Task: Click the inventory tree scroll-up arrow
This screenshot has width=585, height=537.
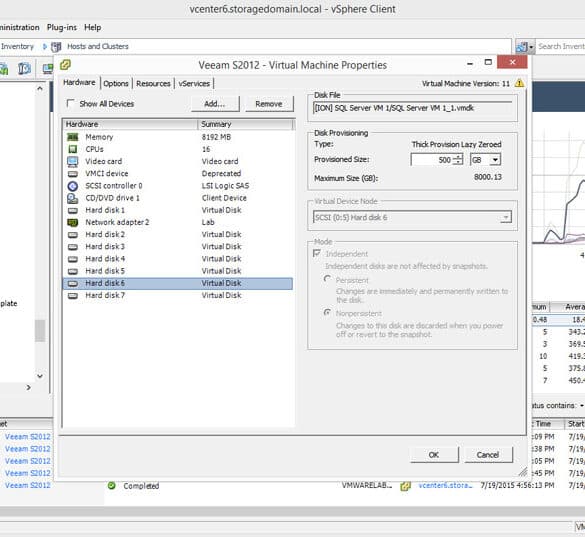Action: [40, 88]
